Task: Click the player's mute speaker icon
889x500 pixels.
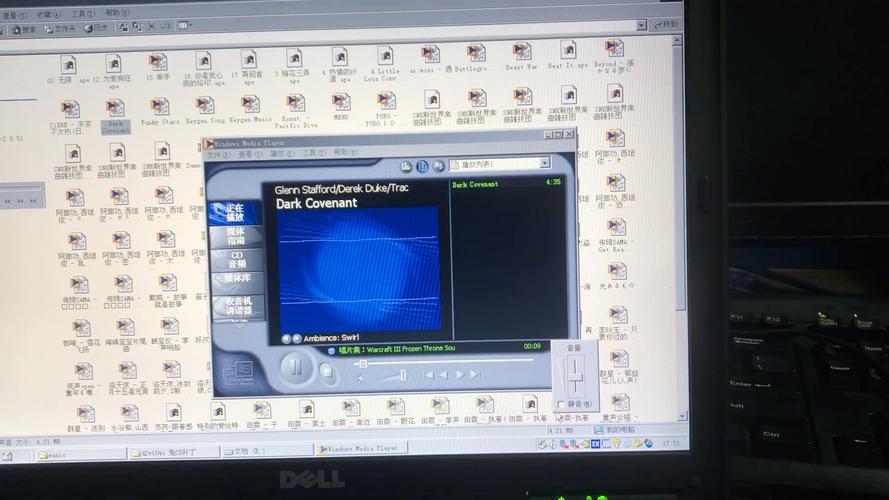Action: 361,377
